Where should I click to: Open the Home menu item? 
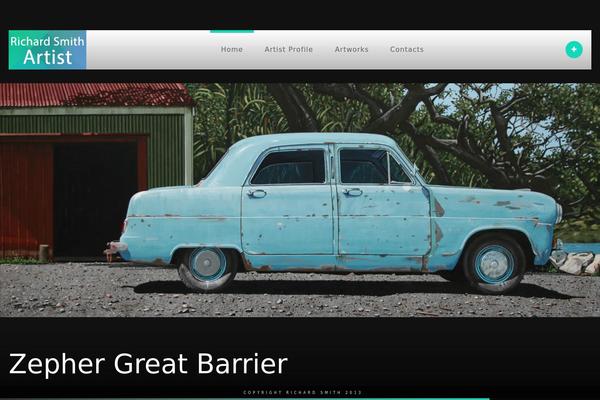pos(232,49)
